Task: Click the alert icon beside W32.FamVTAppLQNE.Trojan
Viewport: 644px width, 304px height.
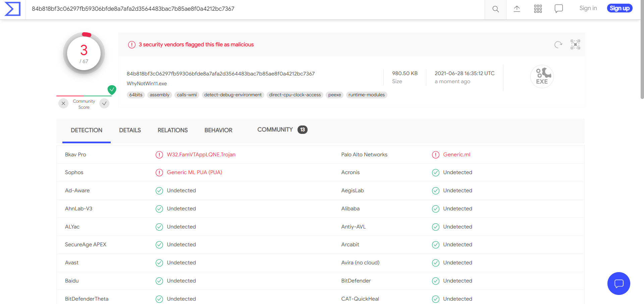Action: coord(159,155)
